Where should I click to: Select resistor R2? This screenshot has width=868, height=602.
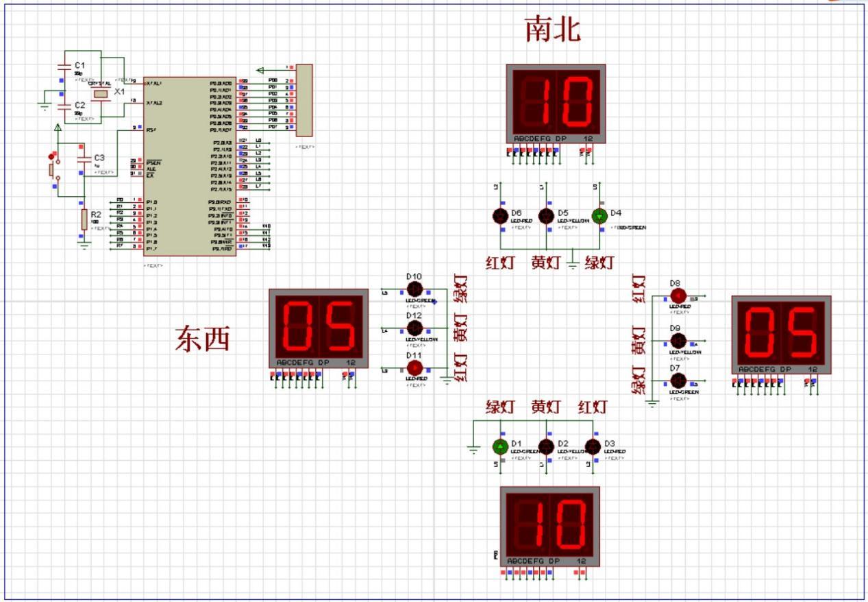click(x=84, y=219)
